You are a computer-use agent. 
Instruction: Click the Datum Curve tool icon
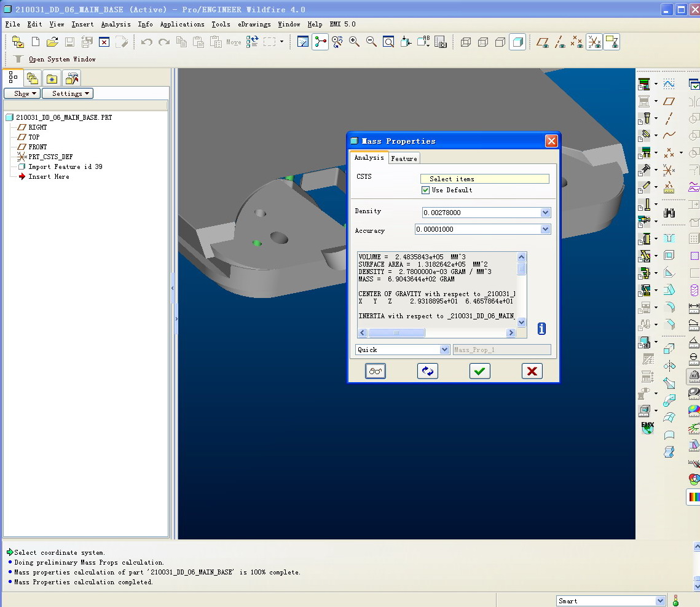coord(669,135)
